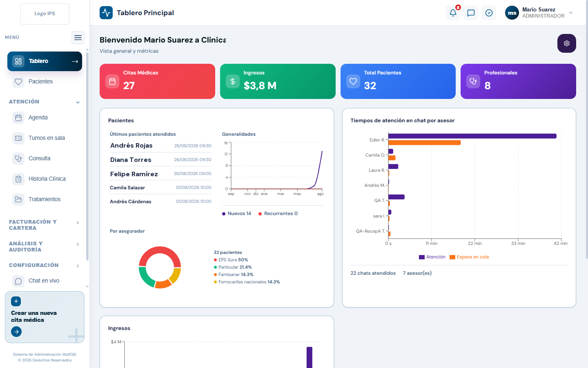Open dashboard settings gear button
The image size is (588, 368).
coord(567,43)
